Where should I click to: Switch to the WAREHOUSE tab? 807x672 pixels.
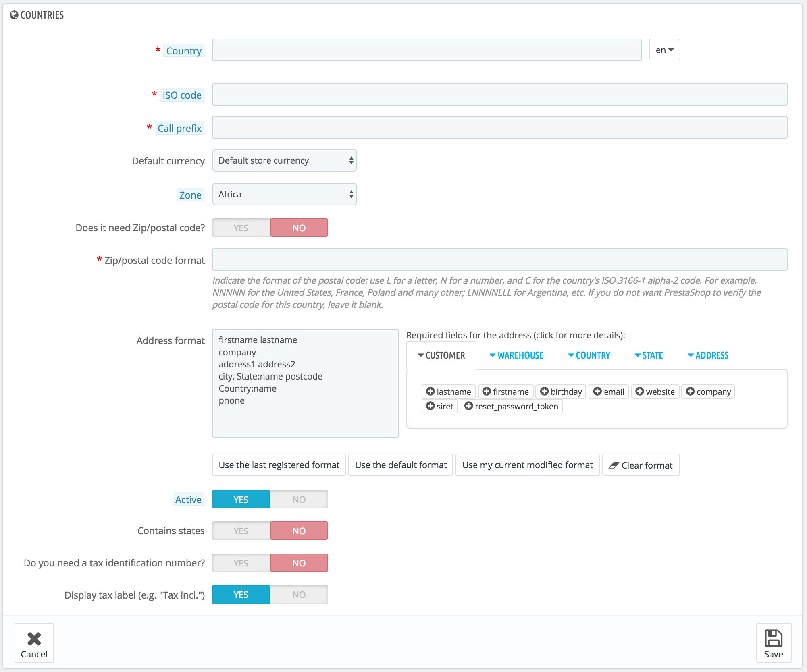516,355
